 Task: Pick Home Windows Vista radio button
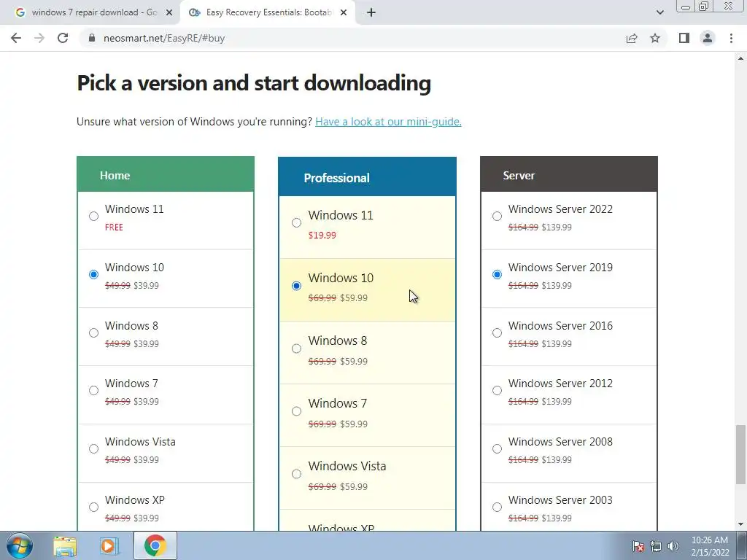tap(94, 448)
